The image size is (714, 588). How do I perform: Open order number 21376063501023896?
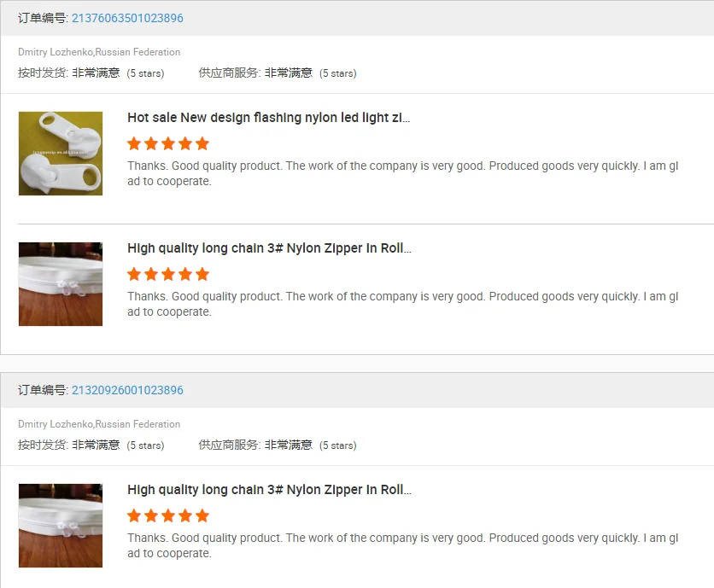(127, 18)
